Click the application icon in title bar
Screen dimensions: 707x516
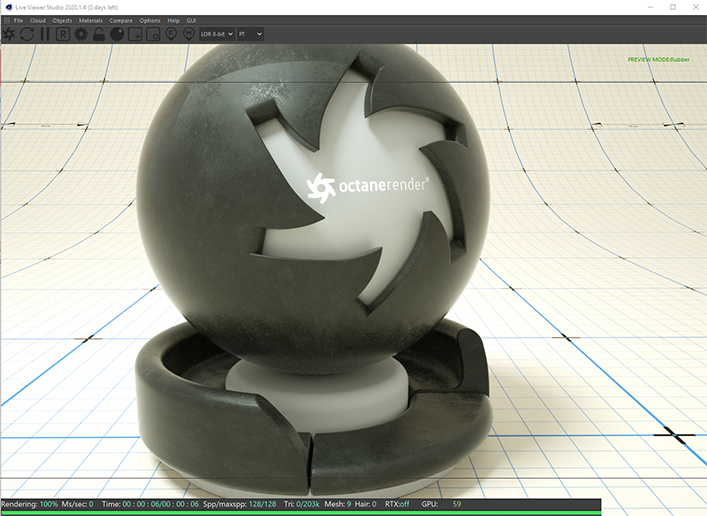click(x=9, y=7)
